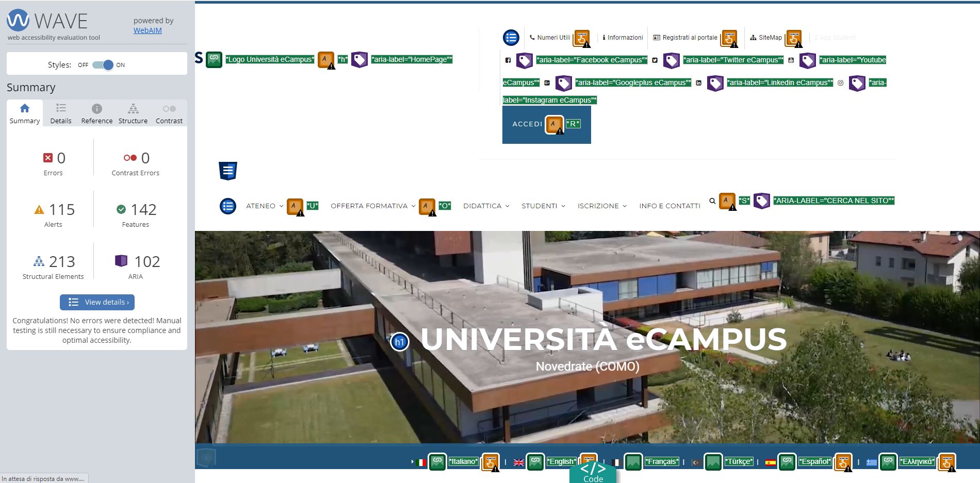Click the ARIA icon for Instagram eCampus
The width and height of the screenshot is (980, 483).
click(x=857, y=83)
